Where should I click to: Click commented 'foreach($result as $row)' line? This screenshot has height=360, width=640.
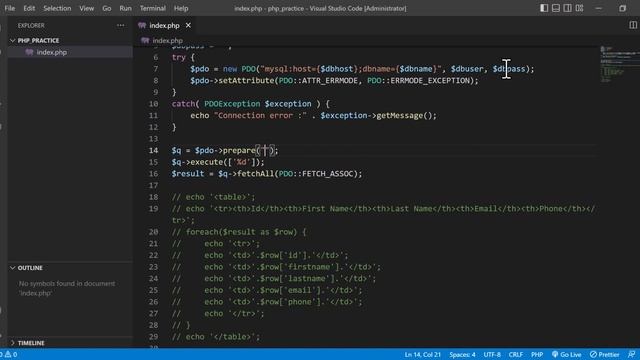(239, 232)
